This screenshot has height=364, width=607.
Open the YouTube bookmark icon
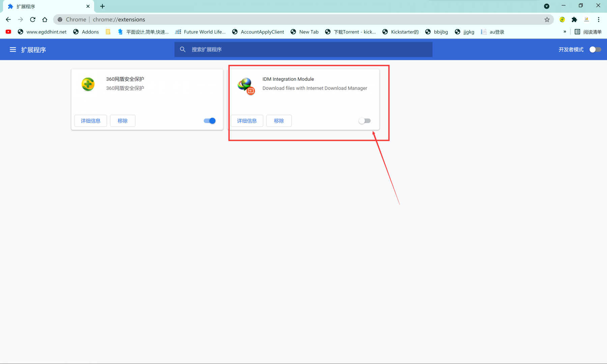coord(8,32)
